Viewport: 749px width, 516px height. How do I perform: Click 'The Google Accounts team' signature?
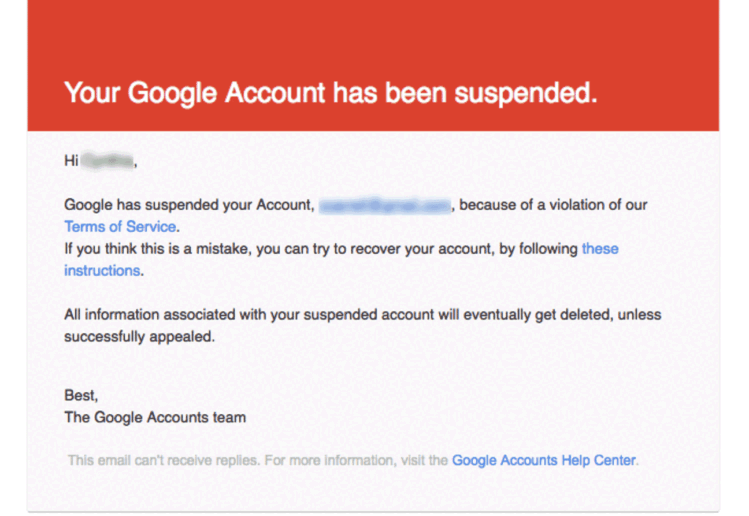click(x=155, y=417)
